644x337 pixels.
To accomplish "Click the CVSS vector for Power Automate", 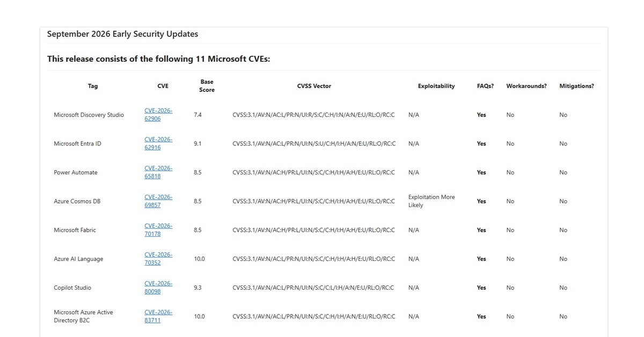I will point(313,172).
